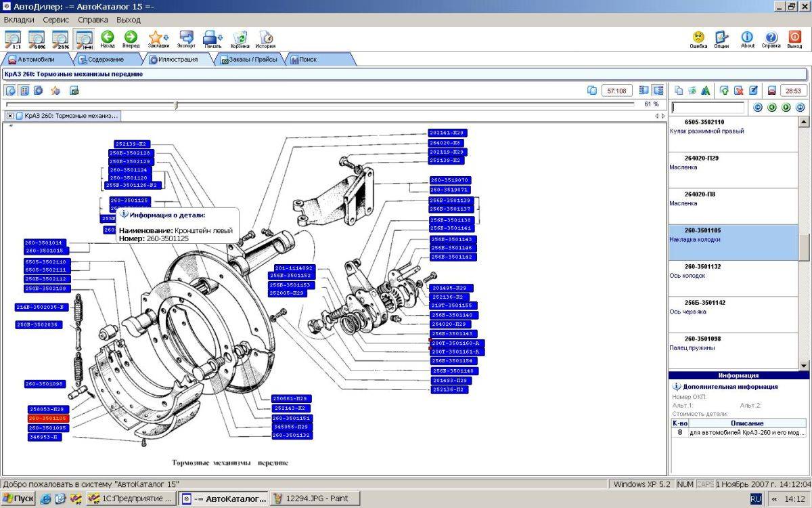This screenshot has width=812, height=508.
Task: Jump to first part with blue arrow
Action: pyautogui.click(x=758, y=107)
